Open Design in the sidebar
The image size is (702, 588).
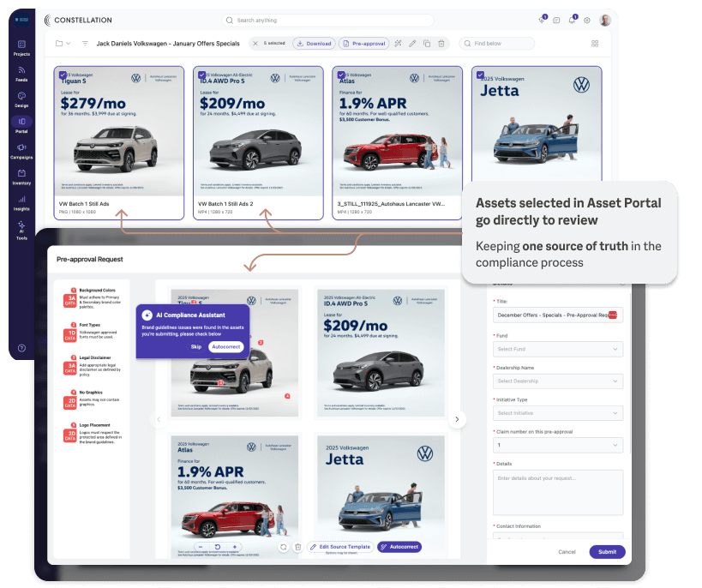tap(21, 99)
